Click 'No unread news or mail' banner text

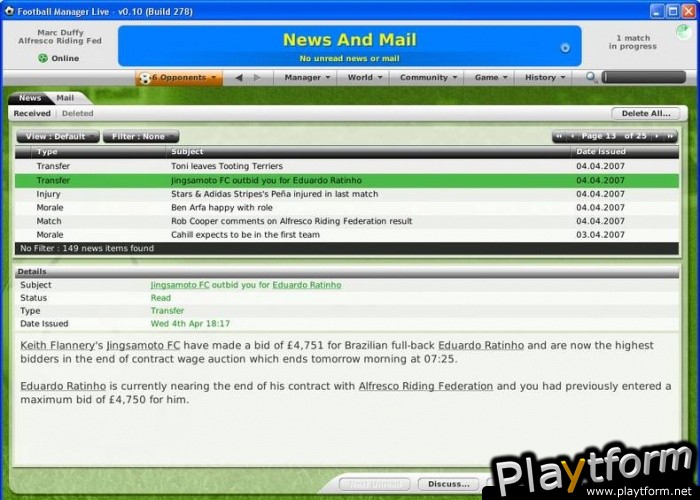tap(350, 58)
